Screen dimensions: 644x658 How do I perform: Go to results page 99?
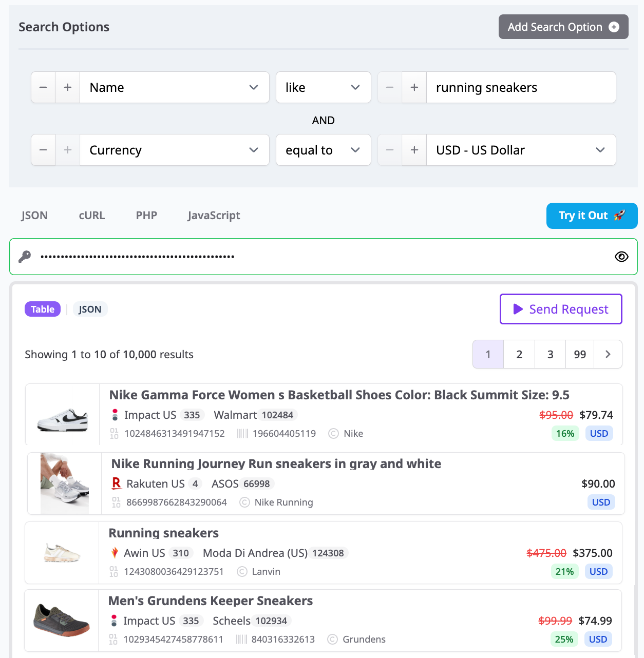point(580,354)
